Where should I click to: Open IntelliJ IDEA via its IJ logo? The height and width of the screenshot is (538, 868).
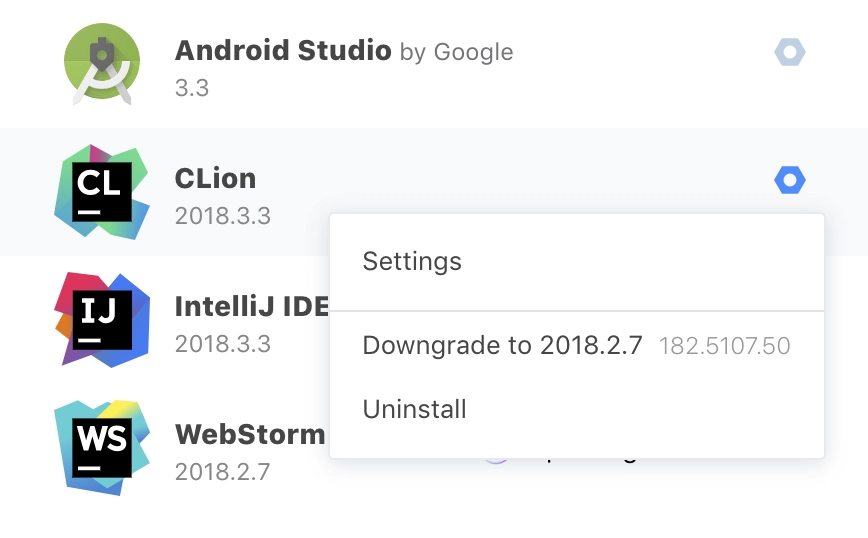click(x=102, y=319)
